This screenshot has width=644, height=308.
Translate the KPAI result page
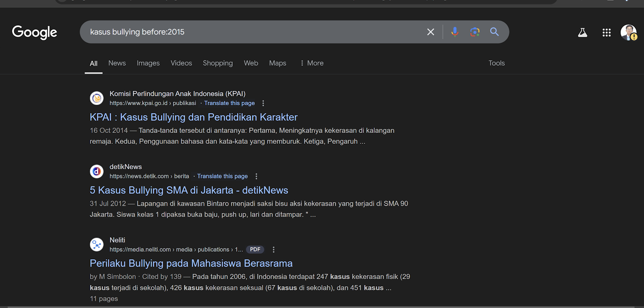tap(229, 103)
